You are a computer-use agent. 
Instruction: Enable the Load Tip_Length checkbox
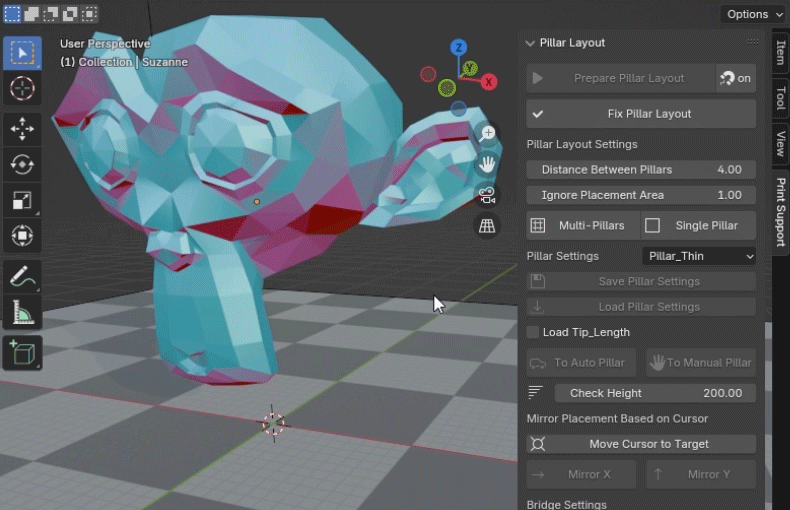pyautogui.click(x=533, y=332)
